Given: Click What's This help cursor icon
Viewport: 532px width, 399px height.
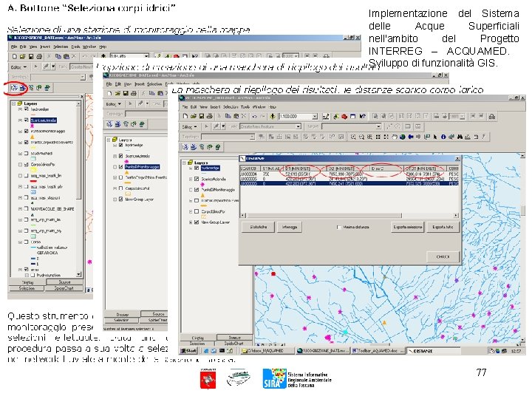Looking at the screenshot, I should [362, 117].
